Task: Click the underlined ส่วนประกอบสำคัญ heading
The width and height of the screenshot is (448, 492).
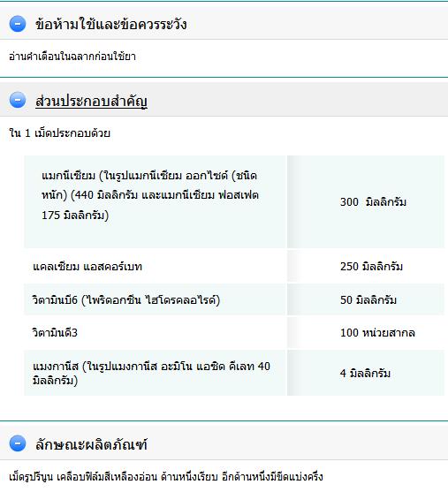Action: tap(91, 101)
